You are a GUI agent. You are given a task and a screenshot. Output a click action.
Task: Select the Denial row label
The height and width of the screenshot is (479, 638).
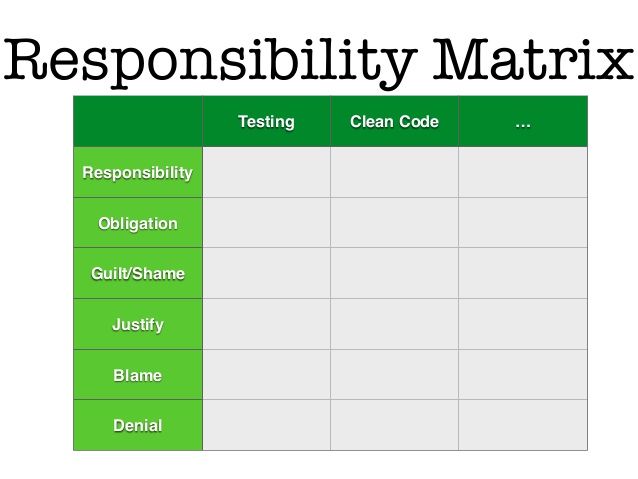click(x=138, y=425)
